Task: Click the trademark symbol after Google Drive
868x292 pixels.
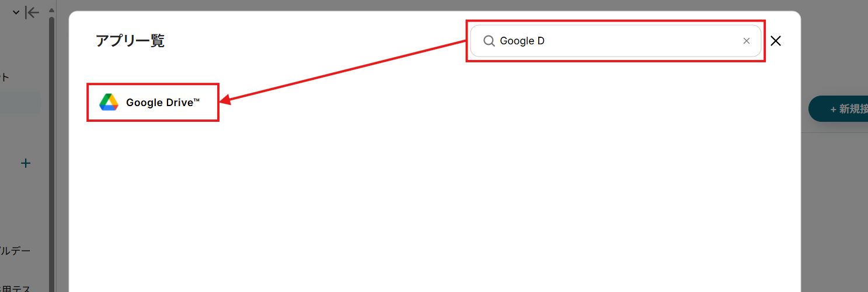Action: pos(196,100)
